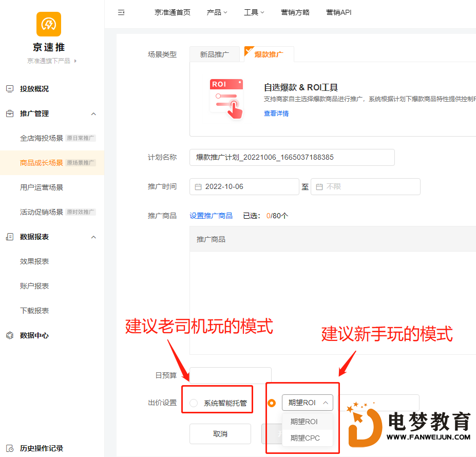
Task: Click the start date 2022-10-06 field
Action: click(244, 187)
